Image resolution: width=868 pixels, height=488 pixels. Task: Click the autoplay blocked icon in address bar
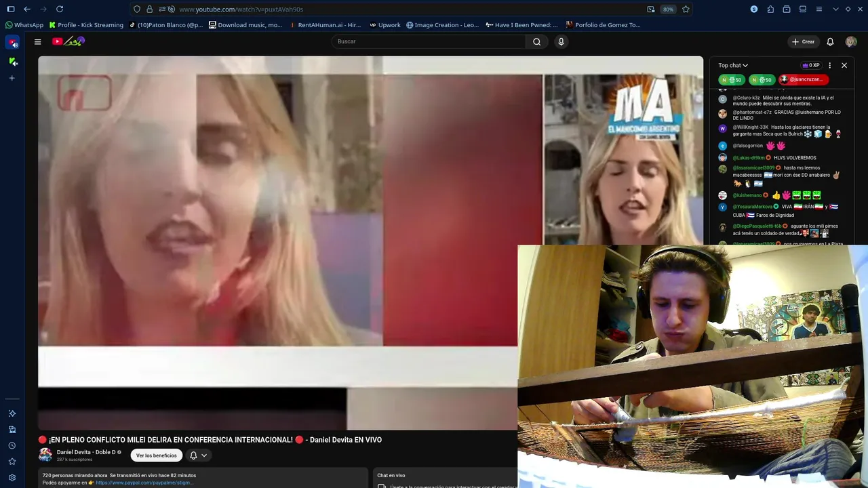[172, 9]
